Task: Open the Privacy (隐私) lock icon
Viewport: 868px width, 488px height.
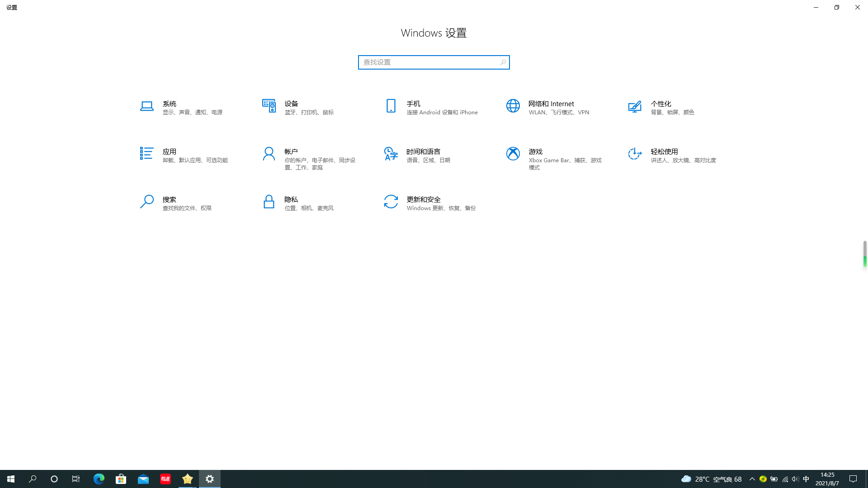Action: click(x=269, y=202)
